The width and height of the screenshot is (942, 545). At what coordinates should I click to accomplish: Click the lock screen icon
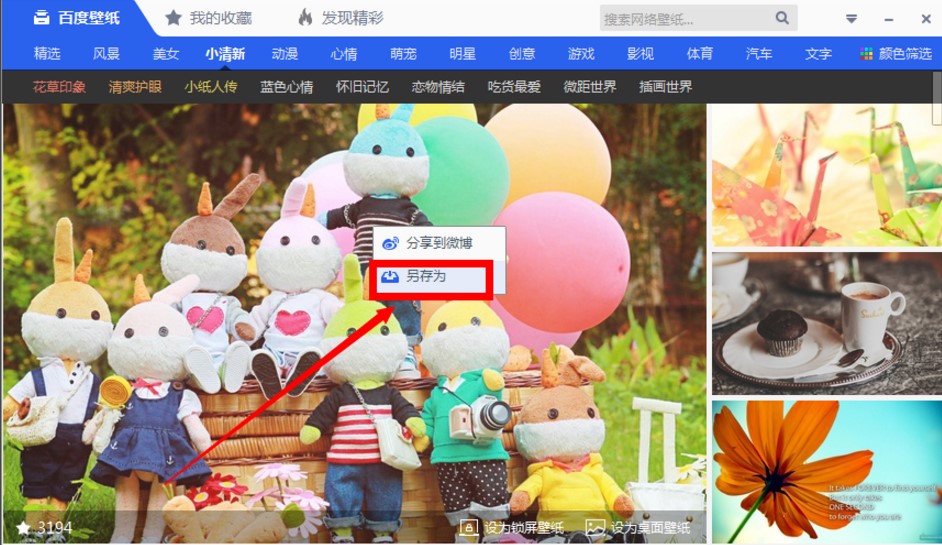tap(469, 528)
